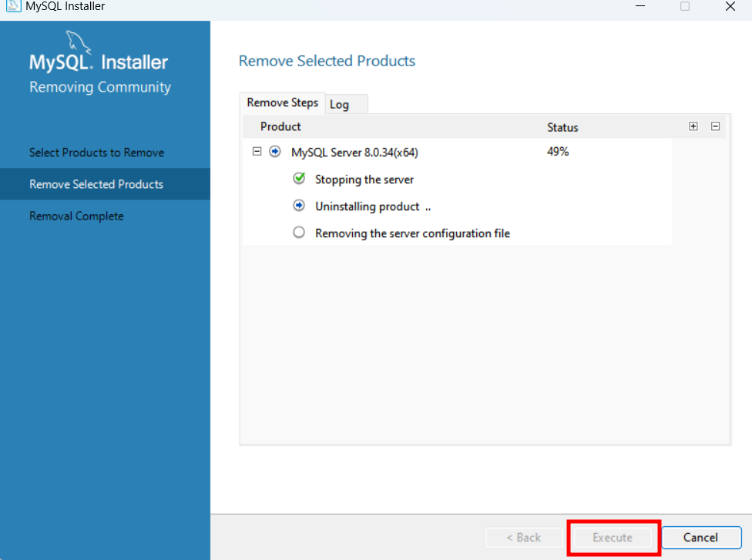Viewport: 752px width, 560px height.
Task: Select the Remove Steps tab
Action: [283, 102]
